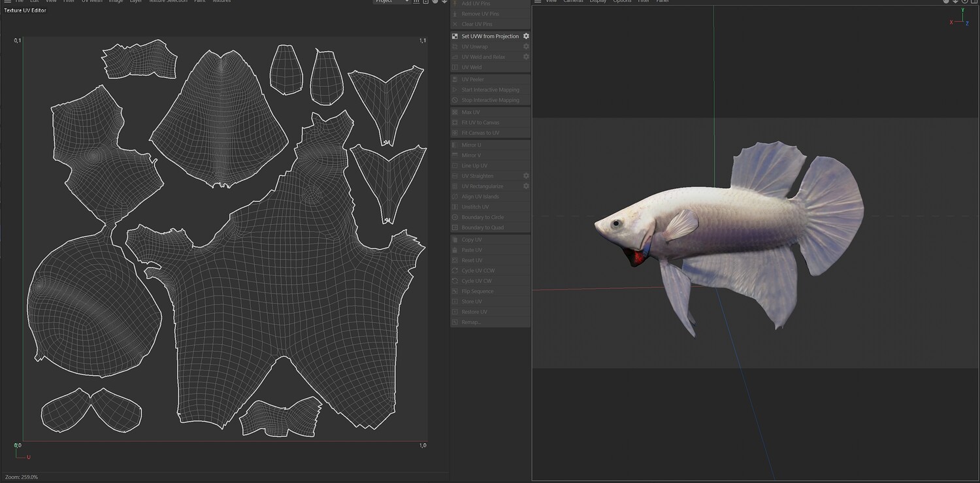The image size is (980, 483).
Task: Click the Paste UV clipboard icon
Action: [455, 250]
